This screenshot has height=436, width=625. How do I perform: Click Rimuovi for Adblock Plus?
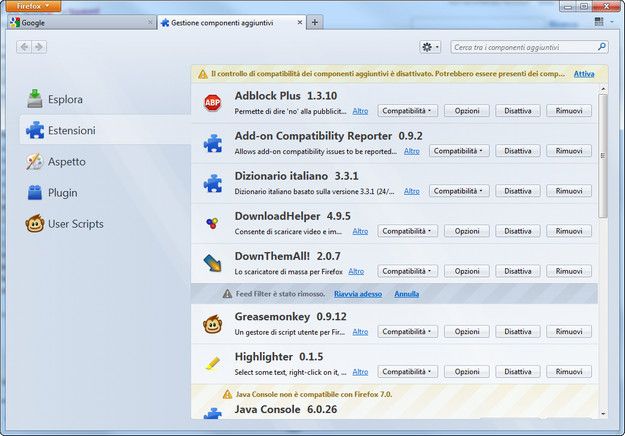(569, 111)
